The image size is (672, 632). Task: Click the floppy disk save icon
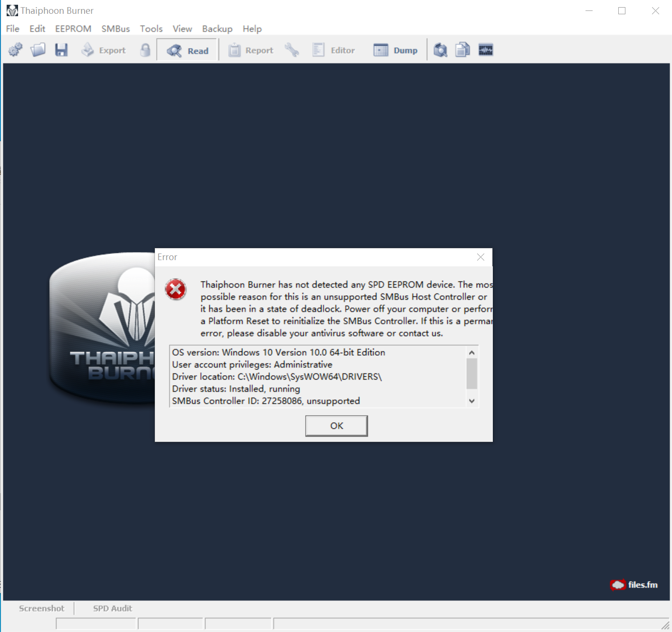pyautogui.click(x=61, y=50)
